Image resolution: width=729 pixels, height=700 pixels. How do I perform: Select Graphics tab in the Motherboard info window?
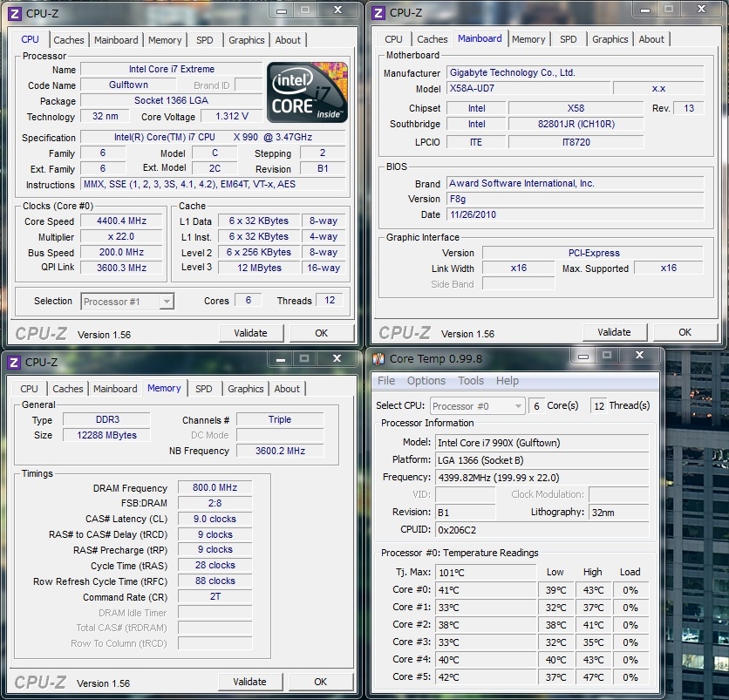(610, 39)
